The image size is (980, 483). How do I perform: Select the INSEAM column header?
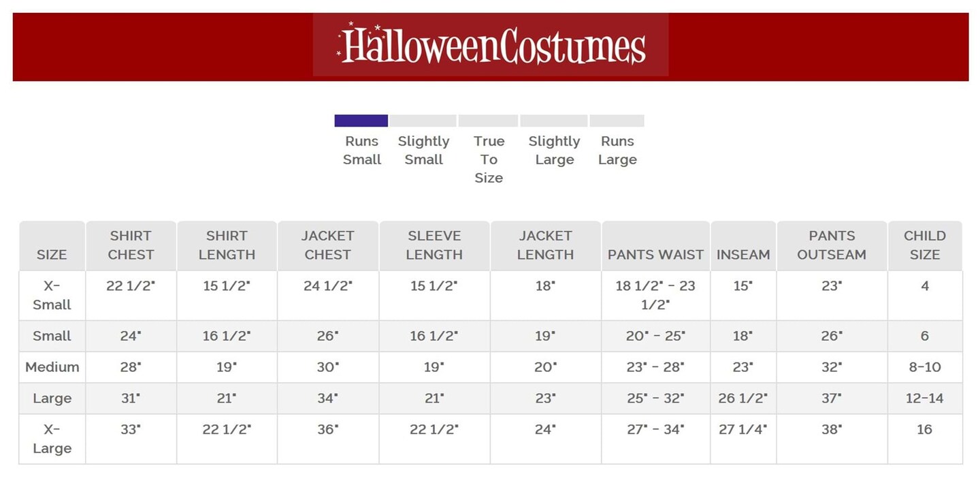point(743,254)
